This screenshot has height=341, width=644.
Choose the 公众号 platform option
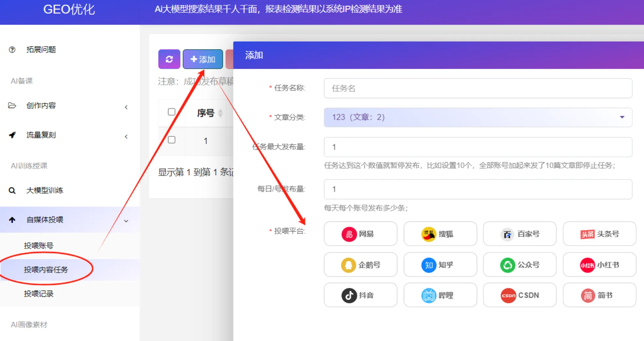coord(520,265)
